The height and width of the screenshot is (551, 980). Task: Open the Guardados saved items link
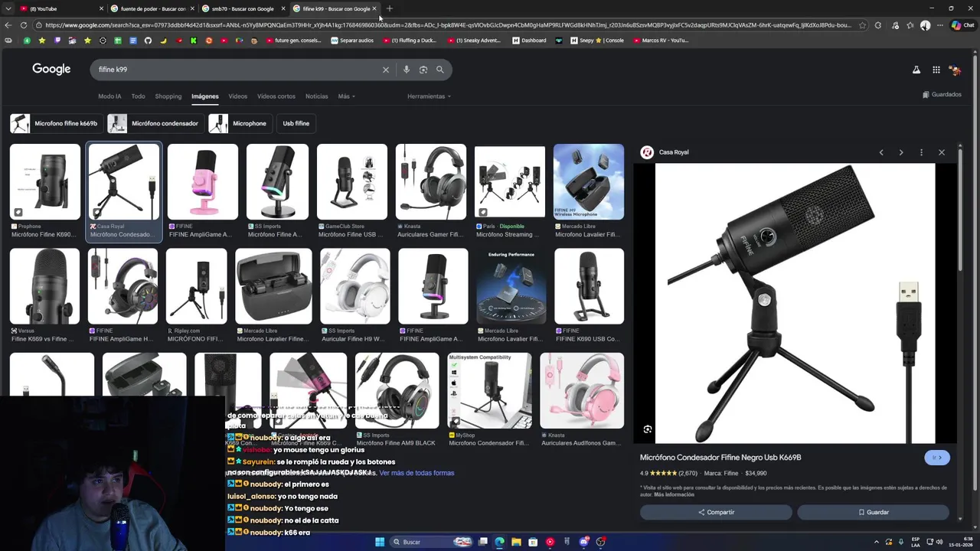pyautogui.click(x=942, y=95)
